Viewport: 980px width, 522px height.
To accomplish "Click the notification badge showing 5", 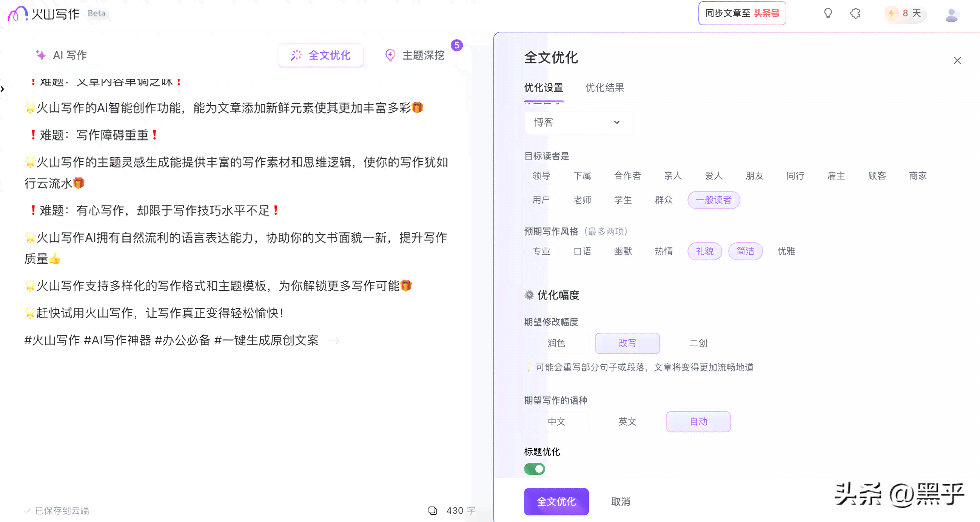I will [x=456, y=45].
